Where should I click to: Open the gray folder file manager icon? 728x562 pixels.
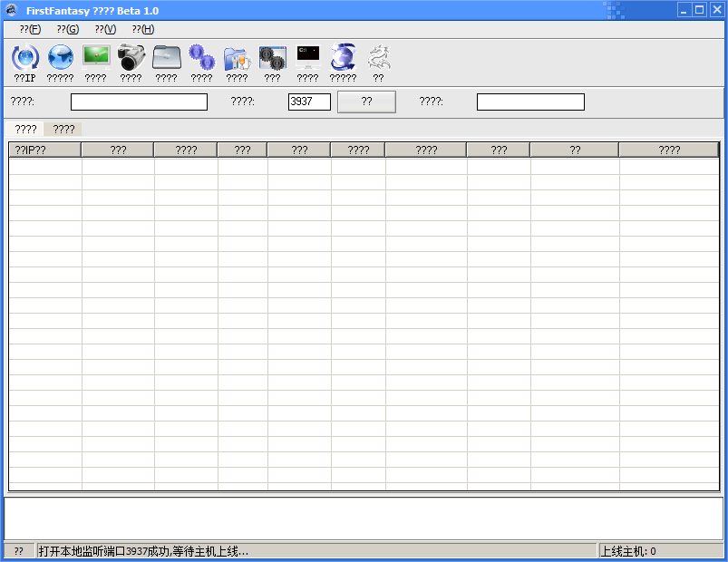pyautogui.click(x=167, y=58)
